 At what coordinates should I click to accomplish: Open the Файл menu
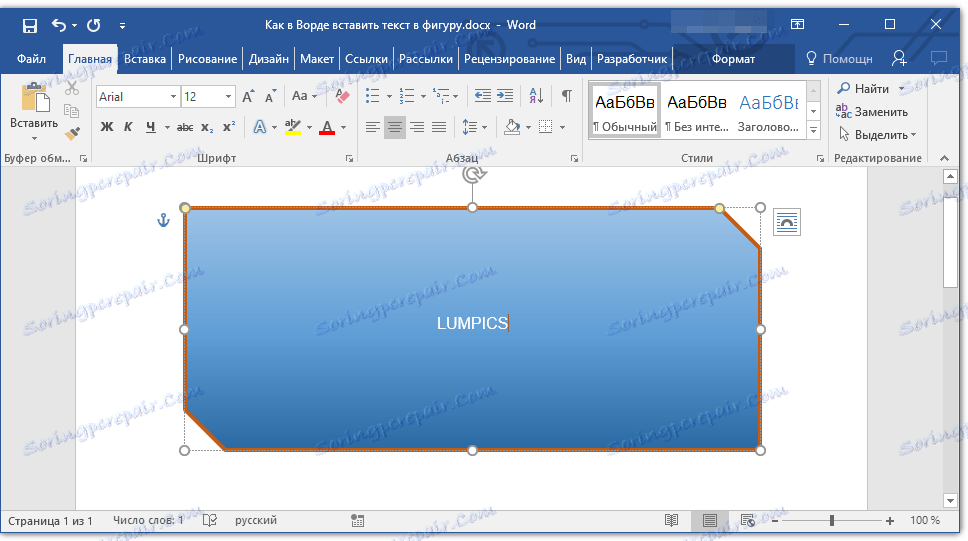tap(31, 59)
